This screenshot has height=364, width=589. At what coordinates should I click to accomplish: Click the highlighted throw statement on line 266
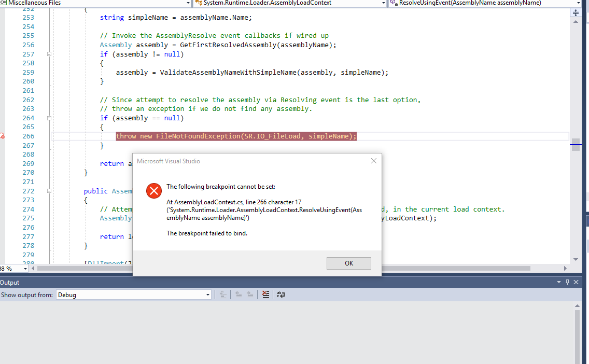236,136
